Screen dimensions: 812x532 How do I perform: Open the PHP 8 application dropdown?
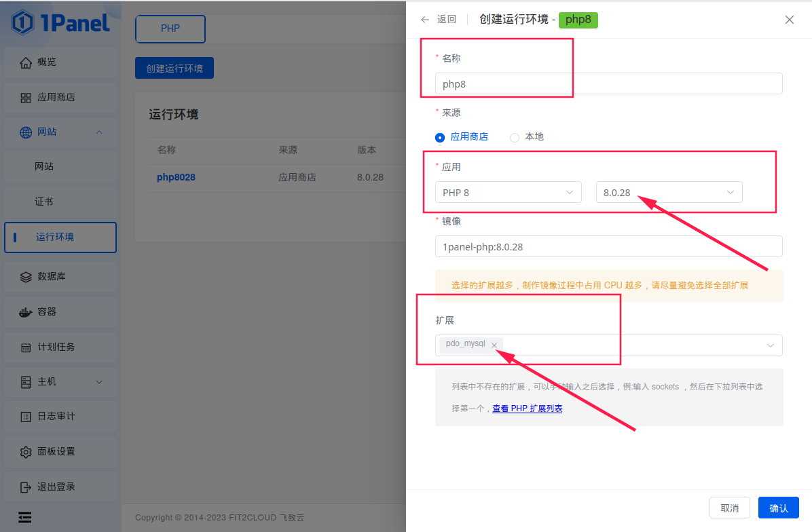pos(508,193)
